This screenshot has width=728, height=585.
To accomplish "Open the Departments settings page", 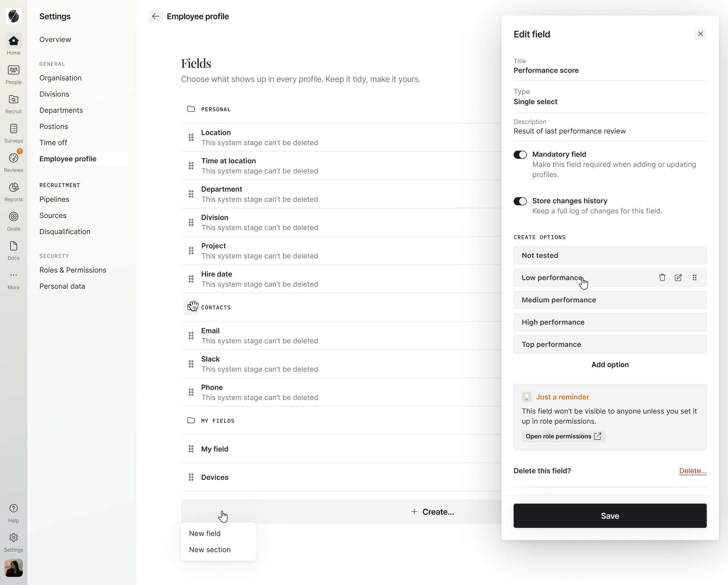I will click(x=61, y=110).
